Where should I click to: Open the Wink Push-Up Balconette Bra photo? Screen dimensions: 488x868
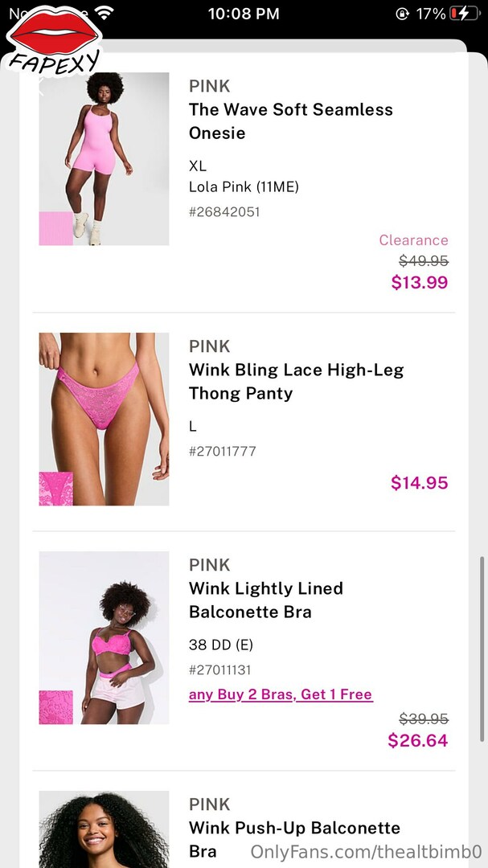[105, 829]
